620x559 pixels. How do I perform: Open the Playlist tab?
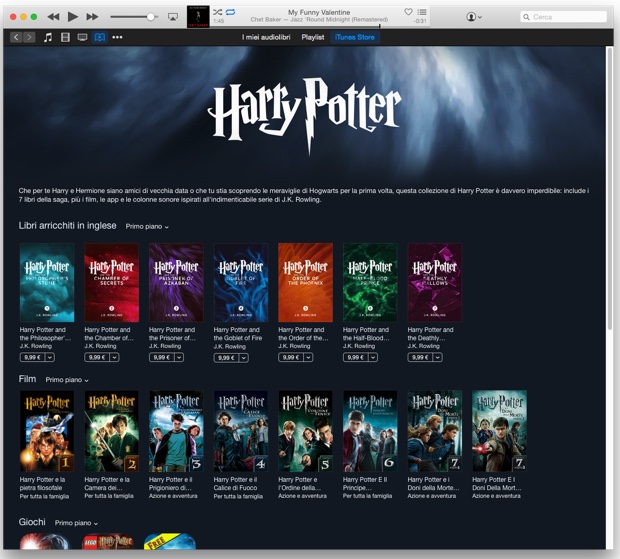(313, 37)
